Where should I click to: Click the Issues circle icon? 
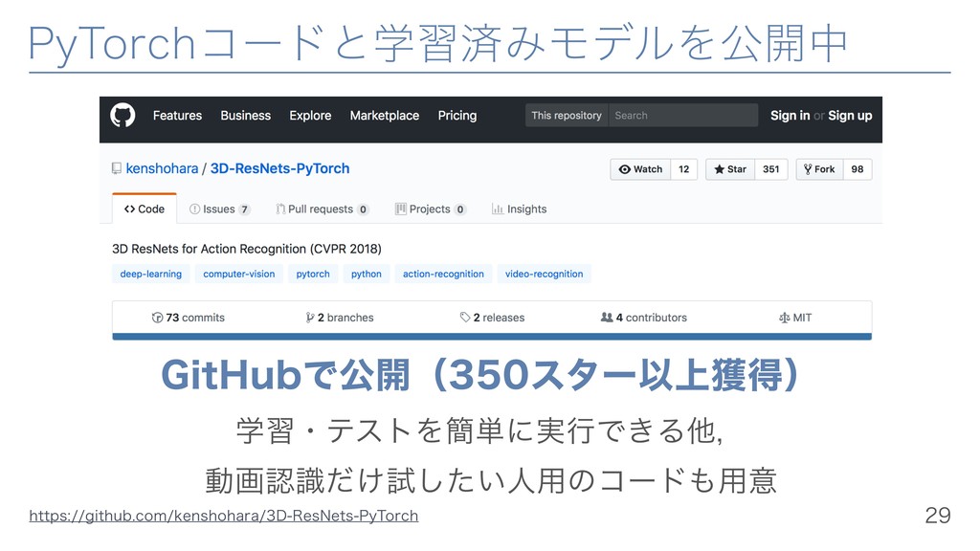click(x=194, y=209)
